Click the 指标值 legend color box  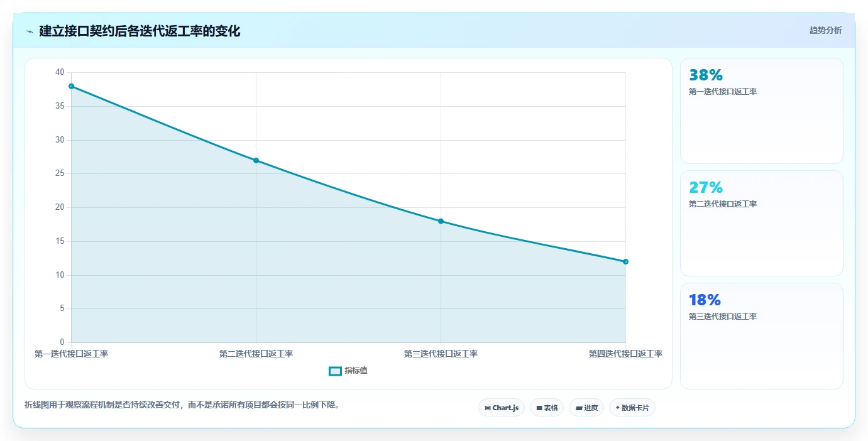pos(335,371)
